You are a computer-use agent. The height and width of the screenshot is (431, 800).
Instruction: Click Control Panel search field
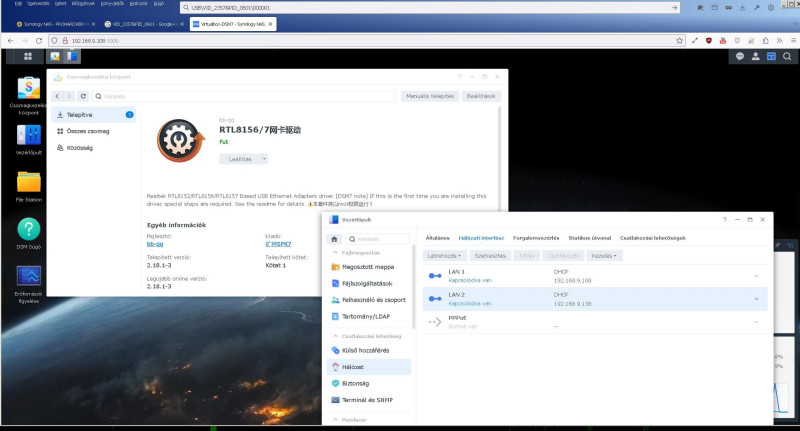coord(378,239)
